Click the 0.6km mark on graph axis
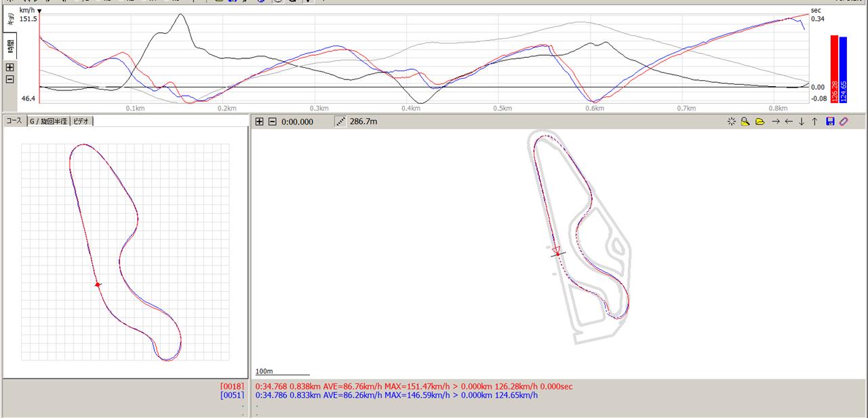The width and height of the screenshot is (868, 418). (594, 109)
